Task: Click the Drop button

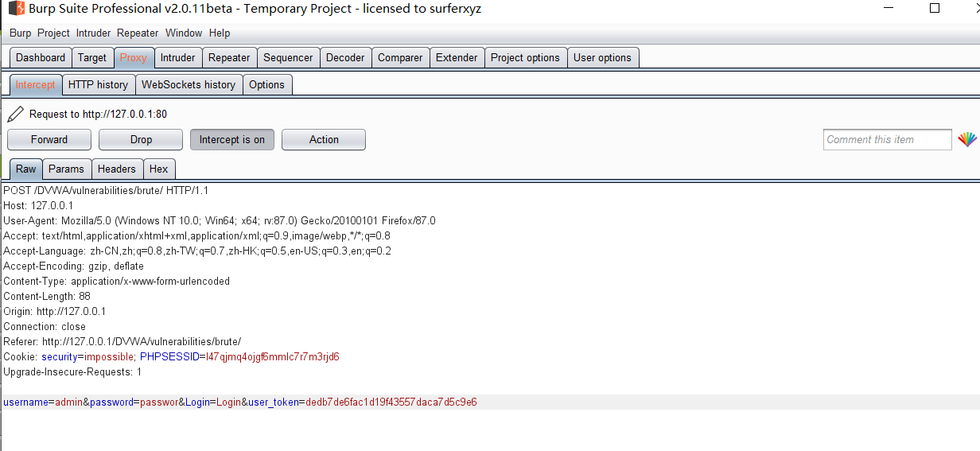Action: [x=141, y=139]
